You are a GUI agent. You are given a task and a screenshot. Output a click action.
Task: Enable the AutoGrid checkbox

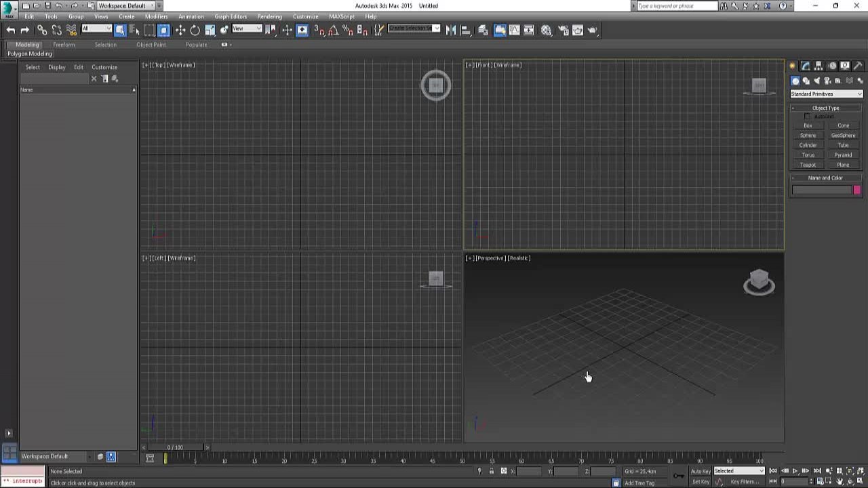(807, 117)
